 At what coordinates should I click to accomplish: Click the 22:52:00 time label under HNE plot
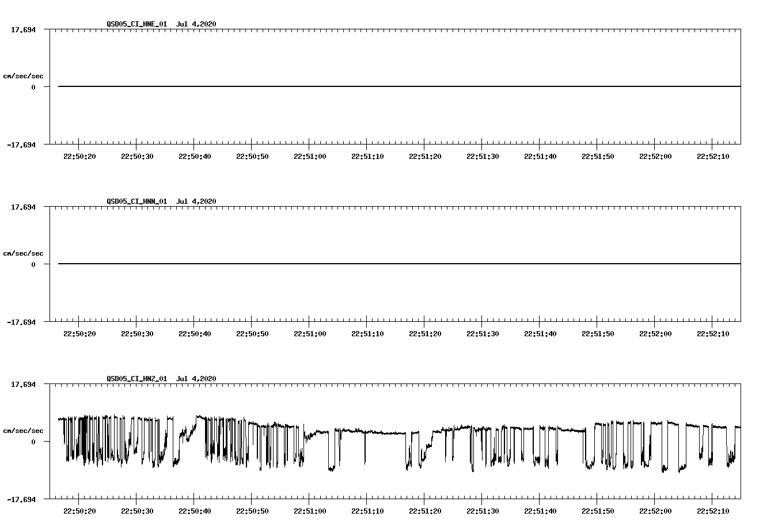655,157
